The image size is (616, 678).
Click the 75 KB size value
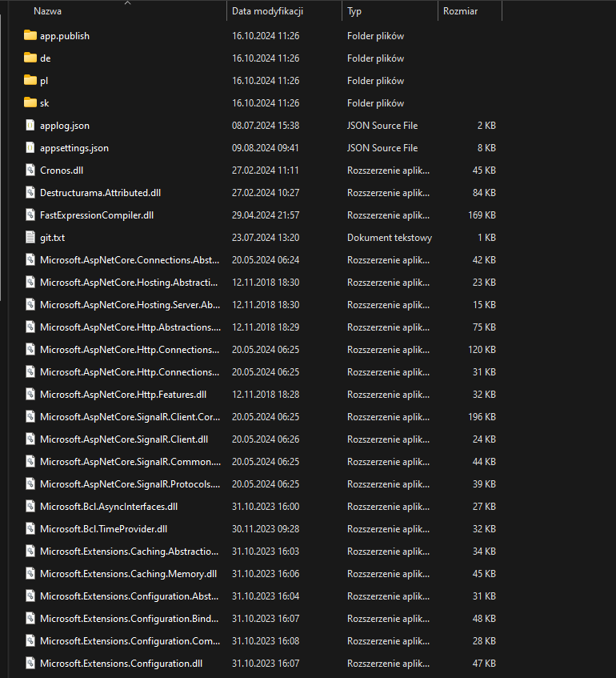click(484, 327)
